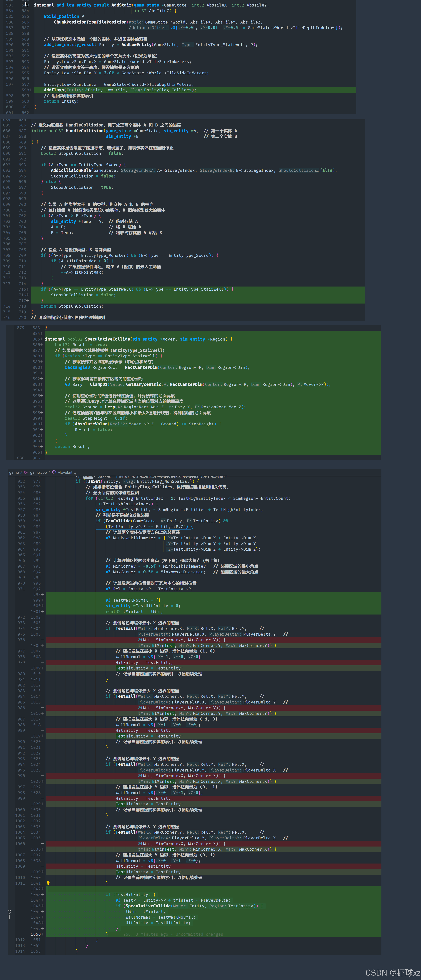This screenshot has width=421, height=980.
Task: Click the 'AddFlags' call on the added line
Action: click(x=54, y=90)
